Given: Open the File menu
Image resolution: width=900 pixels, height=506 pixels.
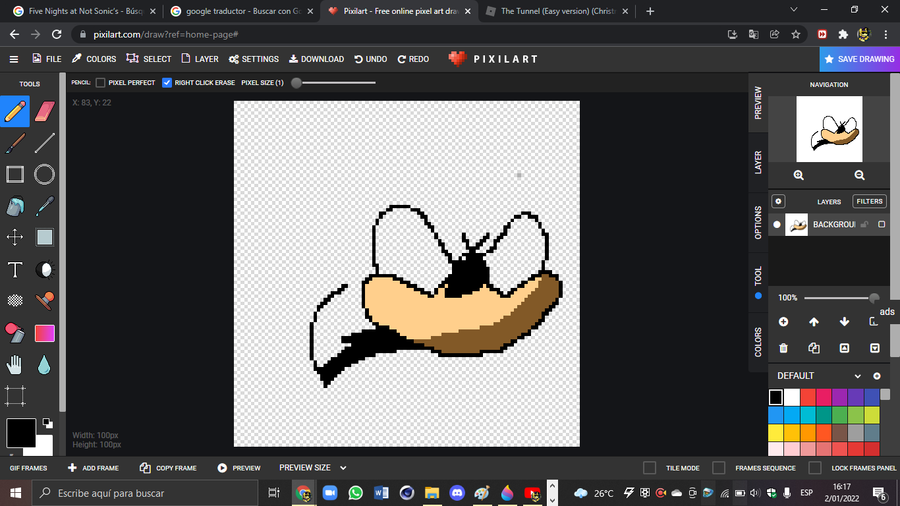Looking at the screenshot, I should pos(47,59).
